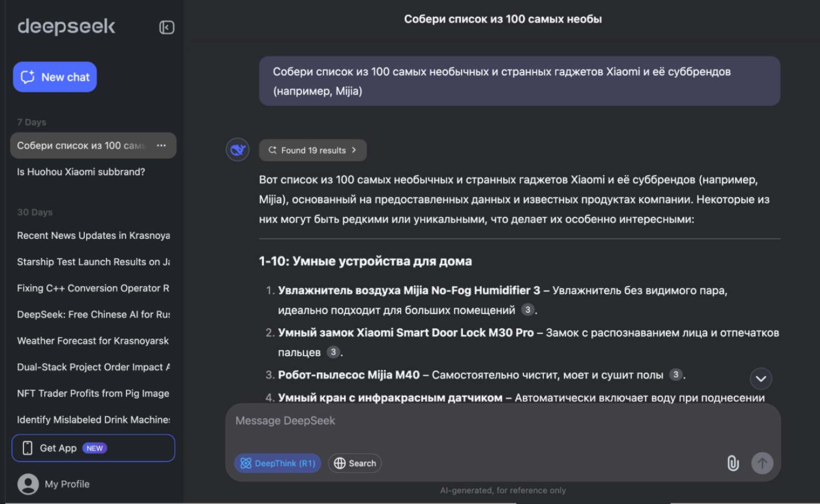820x504 pixels.
Task: Click the '7 Days' section label
Action: point(32,122)
